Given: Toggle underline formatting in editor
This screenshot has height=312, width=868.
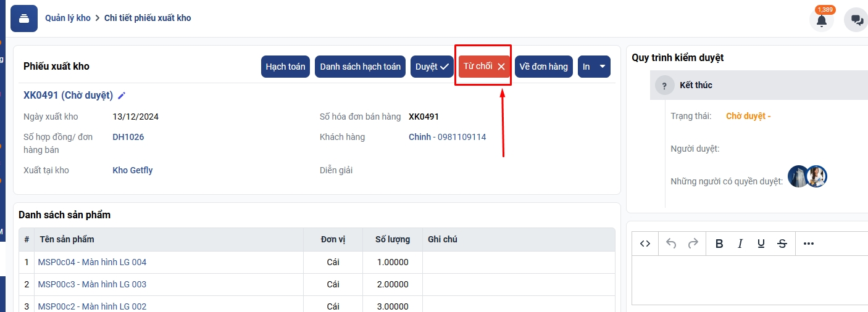Looking at the screenshot, I should point(761,244).
